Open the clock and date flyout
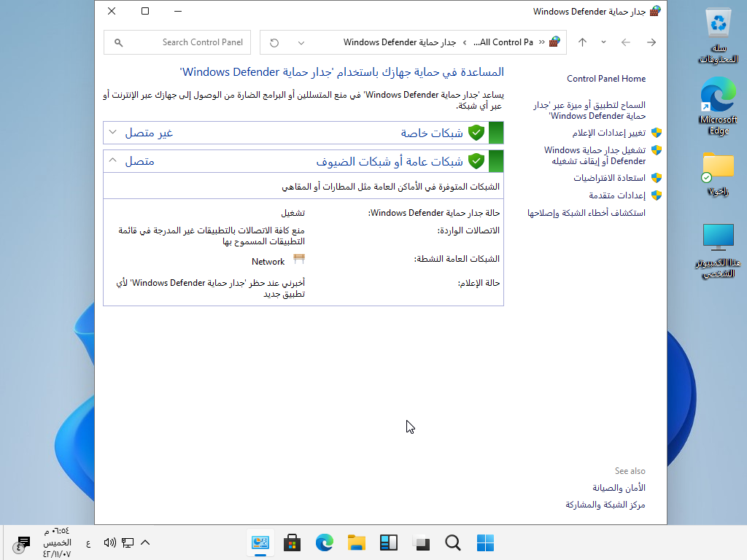 pyautogui.click(x=57, y=542)
